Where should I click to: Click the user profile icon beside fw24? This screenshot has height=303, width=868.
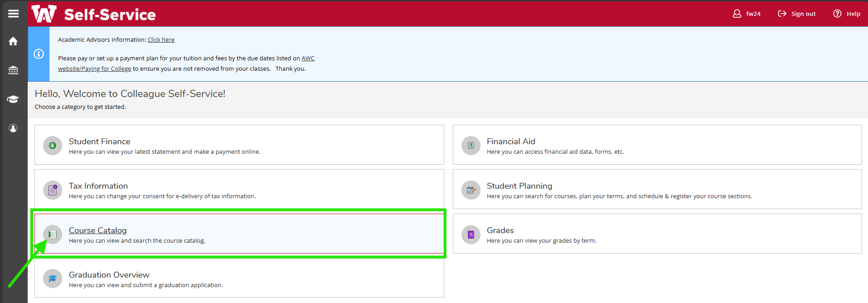click(737, 14)
